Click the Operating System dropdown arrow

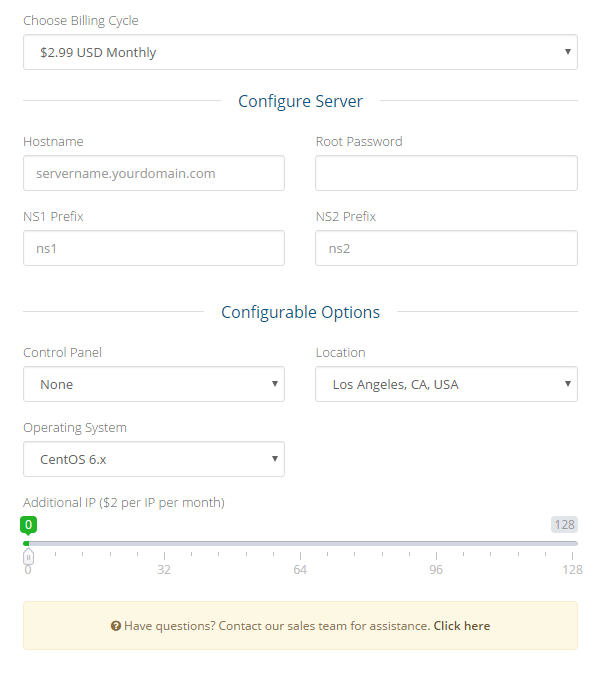click(x=275, y=458)
